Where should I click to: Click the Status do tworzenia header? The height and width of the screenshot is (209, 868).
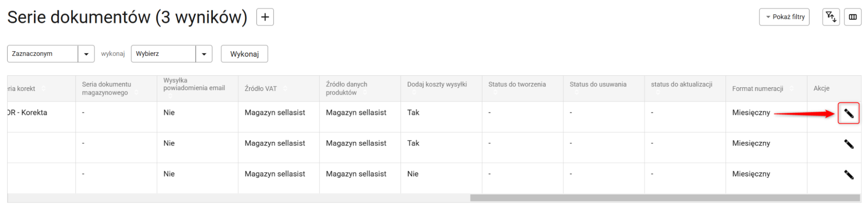coord(517,85)
